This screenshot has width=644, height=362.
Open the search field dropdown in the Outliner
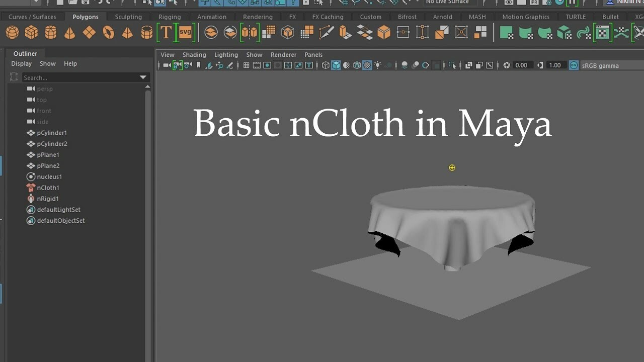coord(143,77)
